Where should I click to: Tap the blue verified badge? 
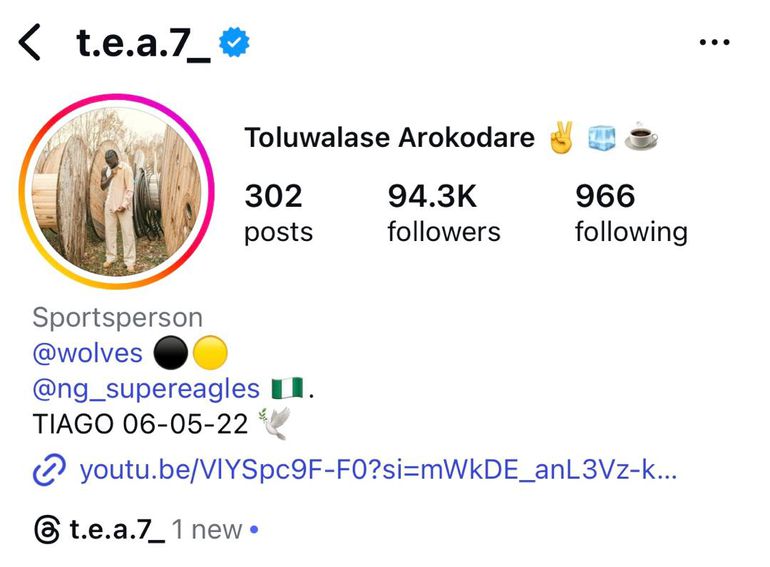234,42
